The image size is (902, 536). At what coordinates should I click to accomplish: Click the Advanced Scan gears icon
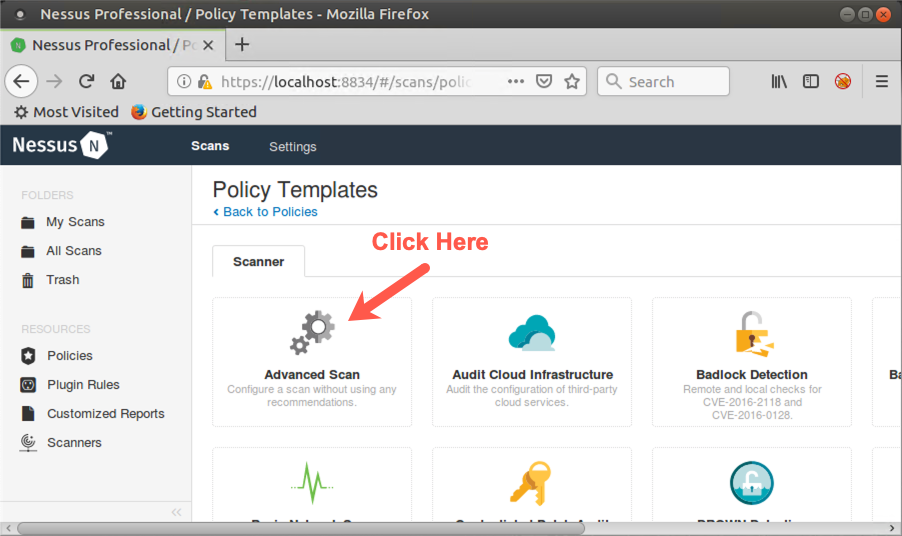[312, 332]
